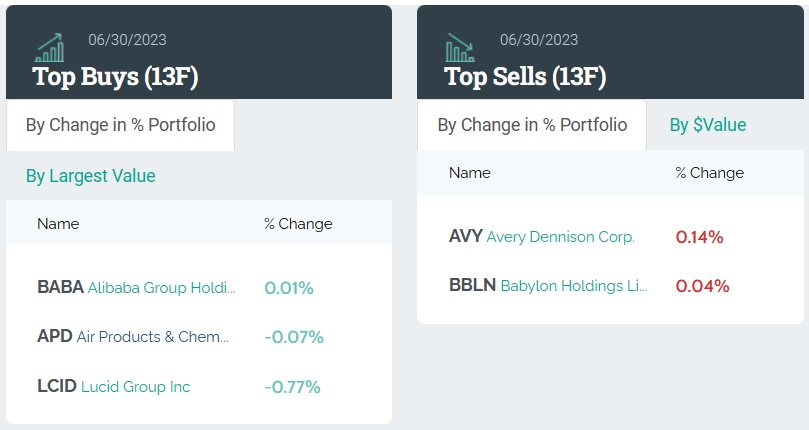Open the Lucid Group Inc link
The width and height of the screenshot is (809, 430).
click(x=136, y=386)
